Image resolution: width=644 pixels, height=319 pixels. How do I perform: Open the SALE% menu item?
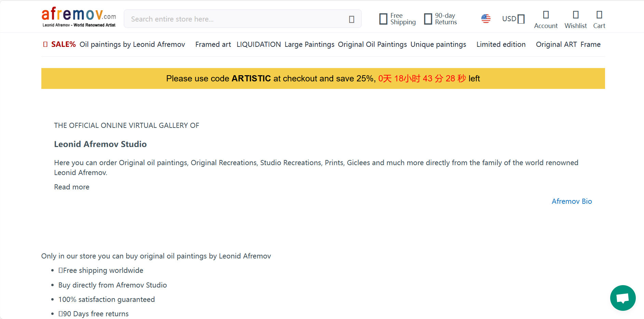[x=63, y=44]
